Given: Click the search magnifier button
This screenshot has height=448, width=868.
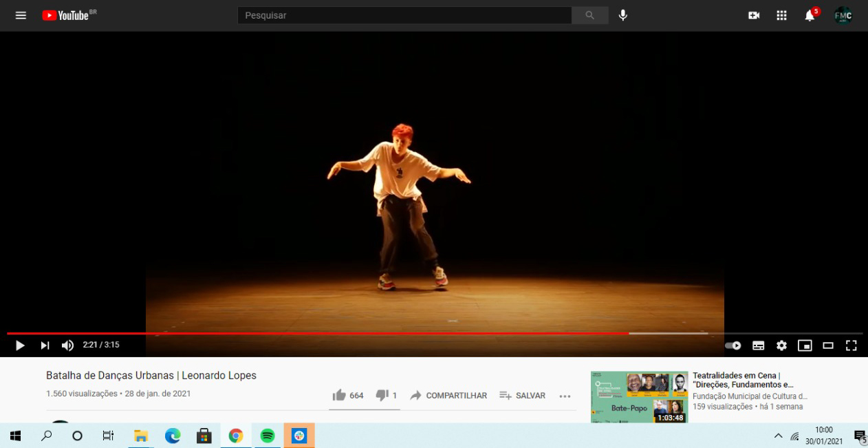Looking at the screenshot, I should [589, 15].
